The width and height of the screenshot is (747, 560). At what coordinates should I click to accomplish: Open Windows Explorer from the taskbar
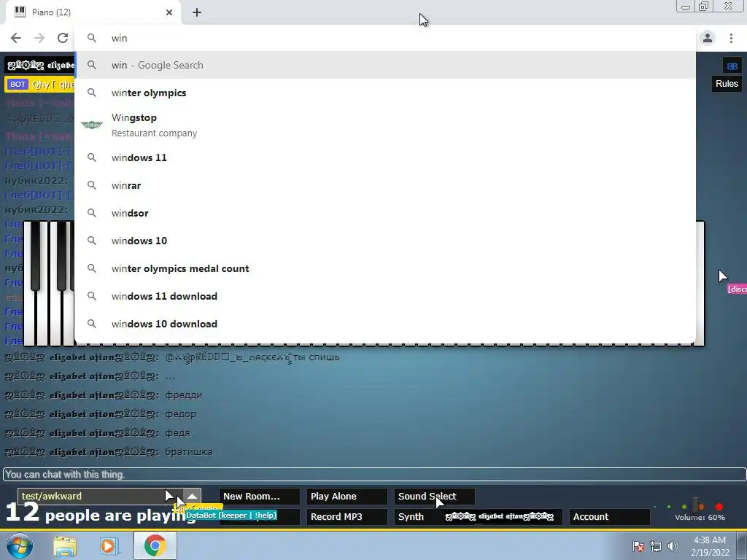pyautogui.click(x=65, y=545)
